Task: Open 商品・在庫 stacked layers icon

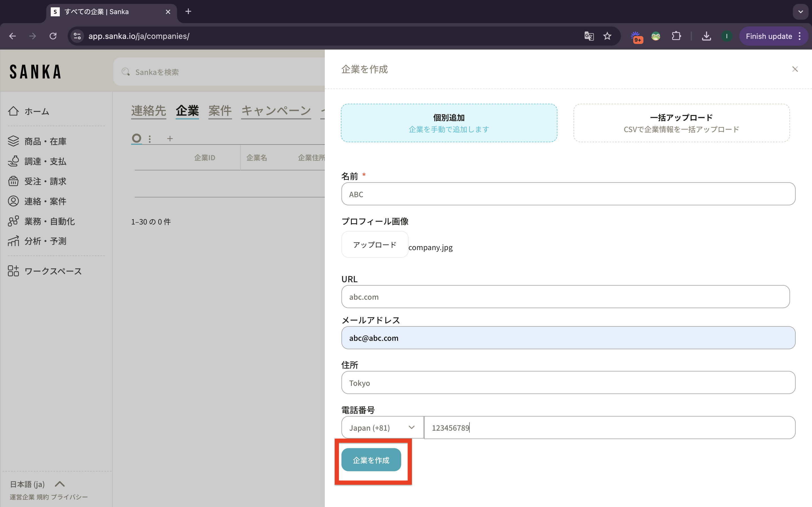Action: coord(14,141)
